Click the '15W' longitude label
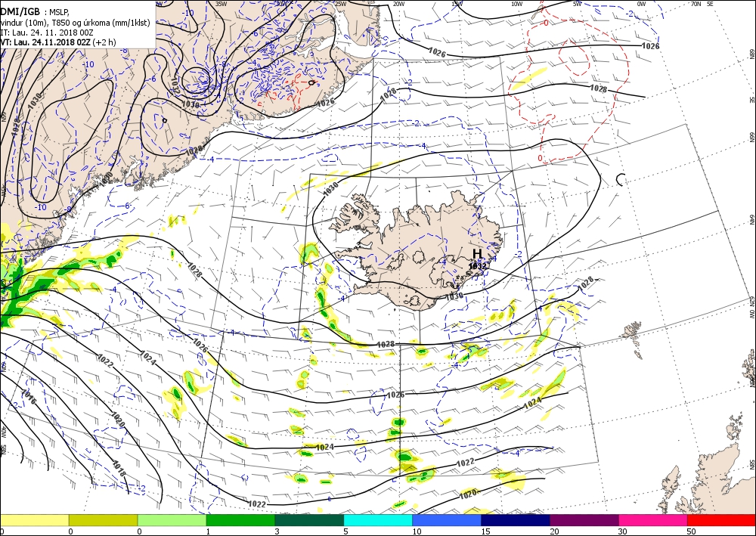The height and width of the screenshot is (536, 756). coord(457,4)
